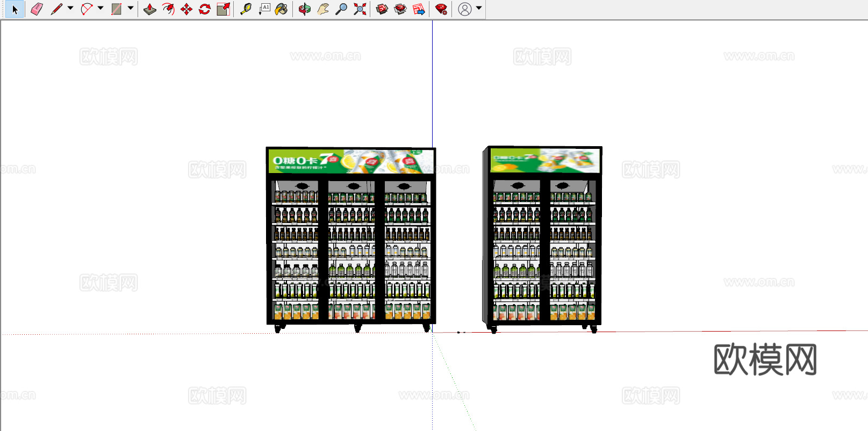This screenshot has width=868, height=431.
Task: Open the 3D Warehouse
Action: [382, 9]
